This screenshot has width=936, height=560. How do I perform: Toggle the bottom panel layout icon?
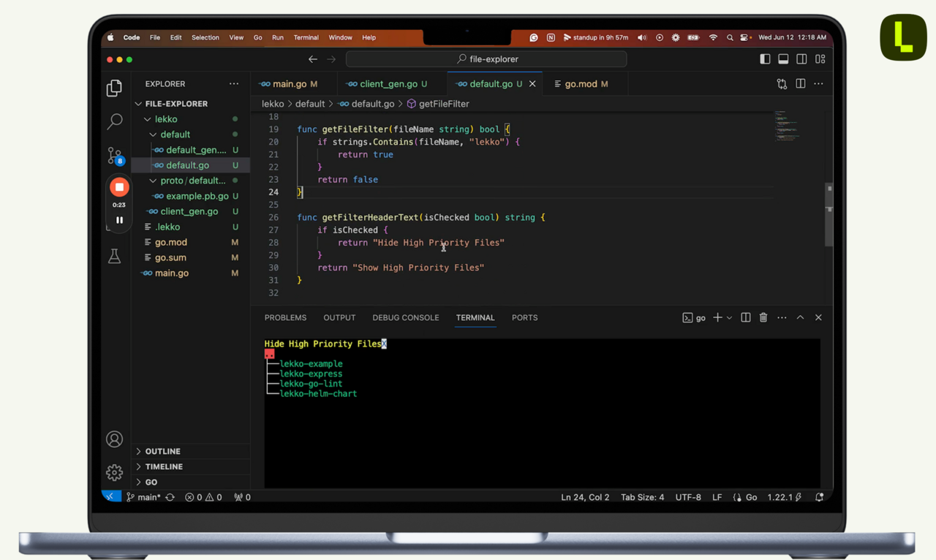[x=783, y=59]
